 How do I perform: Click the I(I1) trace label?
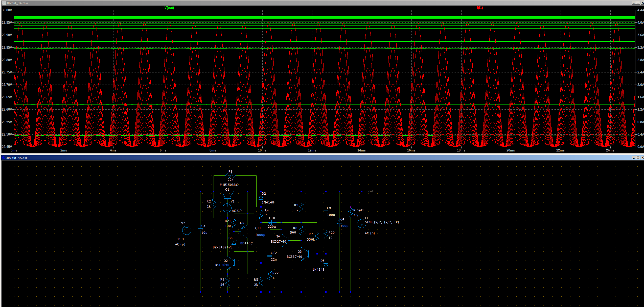(x=480, y=8)
